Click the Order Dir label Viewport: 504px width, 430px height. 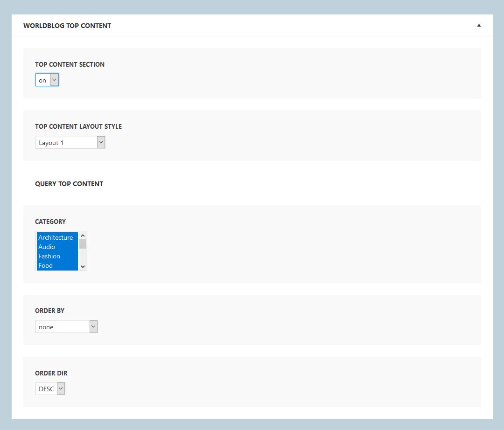[51, 373]
